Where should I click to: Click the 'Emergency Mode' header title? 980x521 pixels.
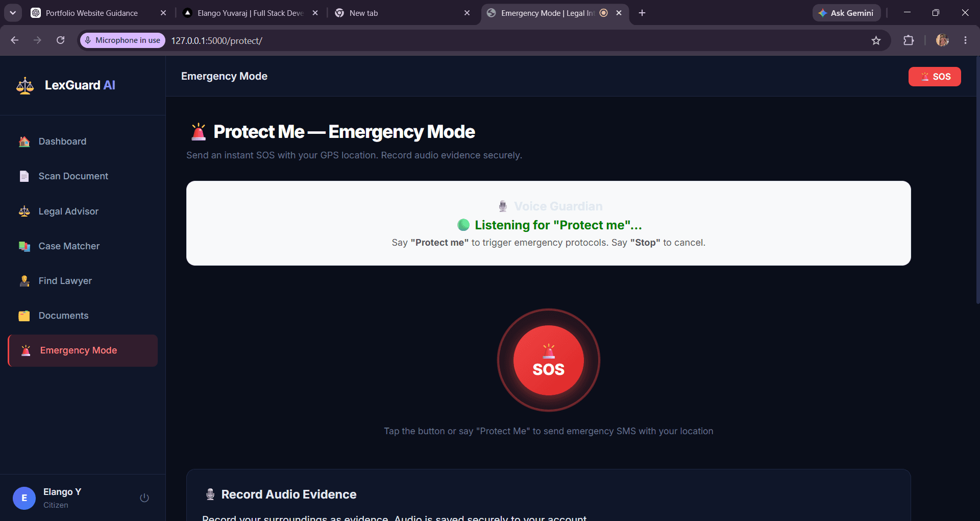(224, 76)
